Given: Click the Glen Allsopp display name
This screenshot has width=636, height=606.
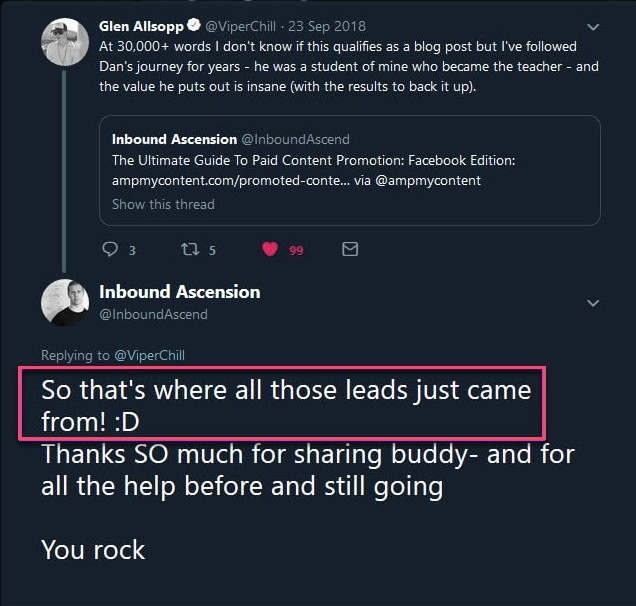Looking at the screenshot, I should pos(142,25).
